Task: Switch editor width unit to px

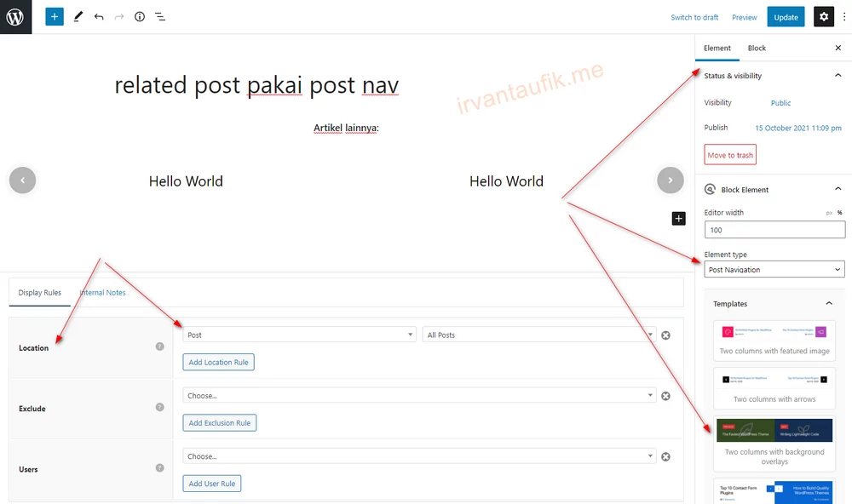Action: coord(829,213)
